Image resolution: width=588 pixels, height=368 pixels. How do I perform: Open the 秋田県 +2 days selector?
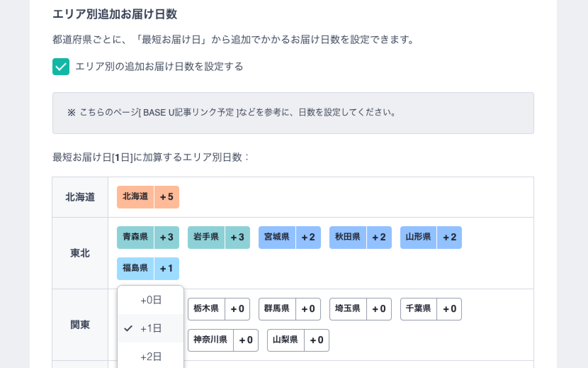tap(361, 238)
